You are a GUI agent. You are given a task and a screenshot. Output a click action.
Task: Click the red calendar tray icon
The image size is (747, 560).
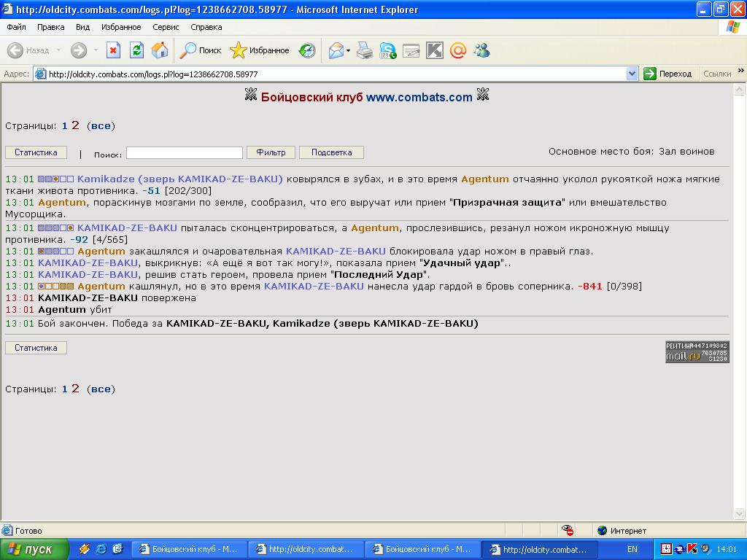[666, 549]
